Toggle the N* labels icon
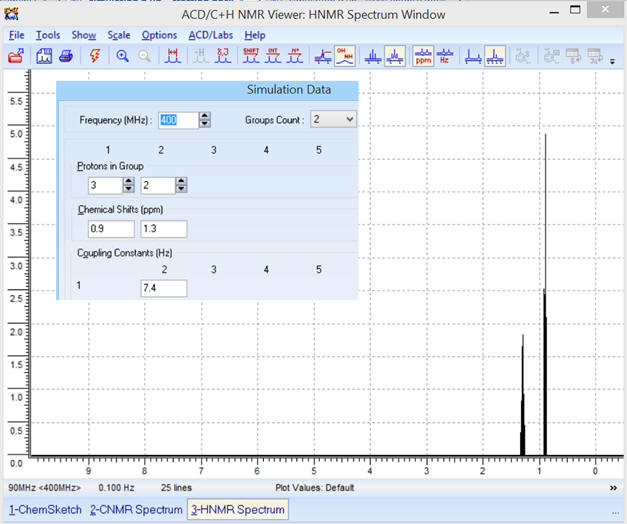 point(295,56)
